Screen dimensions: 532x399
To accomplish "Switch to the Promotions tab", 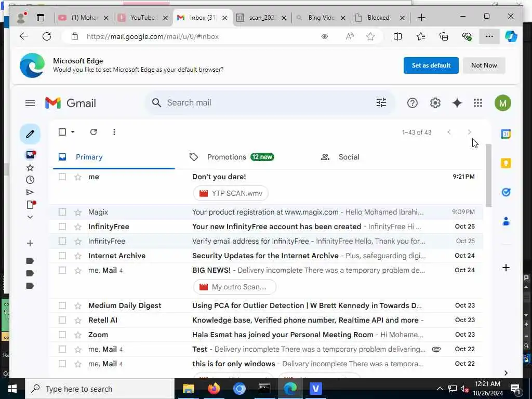I will point(241,157).
